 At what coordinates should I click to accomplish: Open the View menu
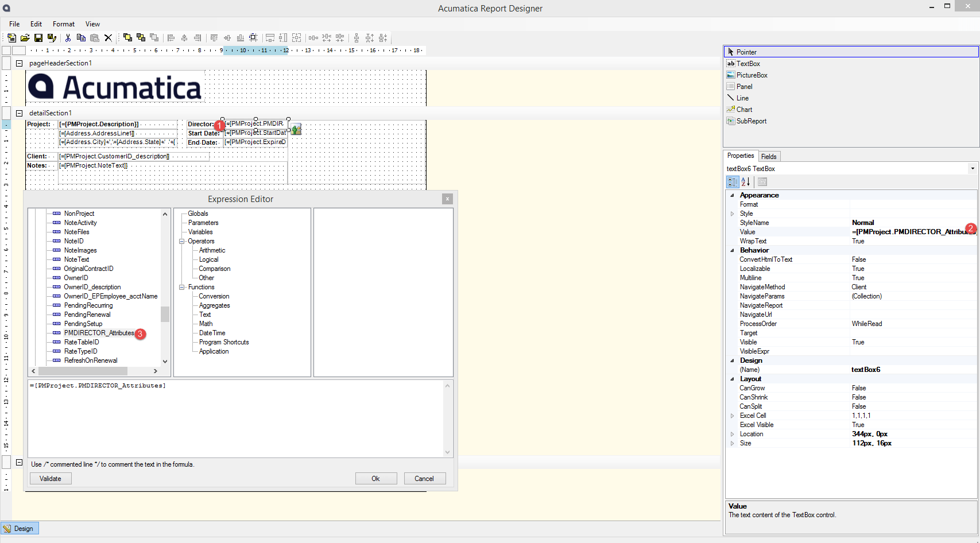[92, 24]
